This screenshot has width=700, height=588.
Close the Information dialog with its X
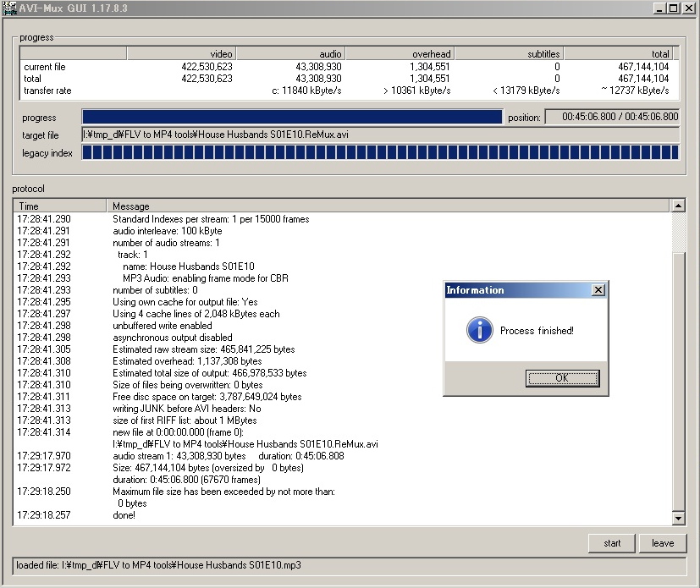coord(598,289)
